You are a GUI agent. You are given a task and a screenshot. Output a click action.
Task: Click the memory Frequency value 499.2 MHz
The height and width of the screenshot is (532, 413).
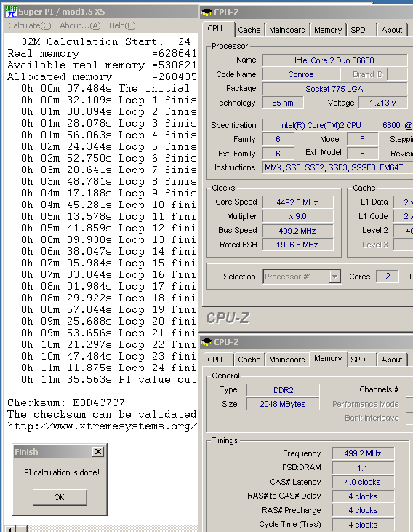(x=363, y=453)
